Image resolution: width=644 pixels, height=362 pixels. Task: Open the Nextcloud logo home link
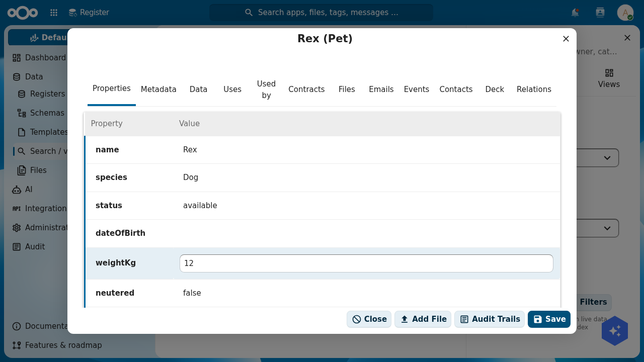(x=23, y=13)
